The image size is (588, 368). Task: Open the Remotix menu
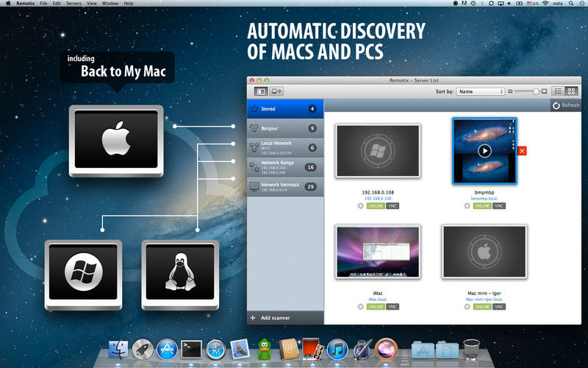pos(25,4)
